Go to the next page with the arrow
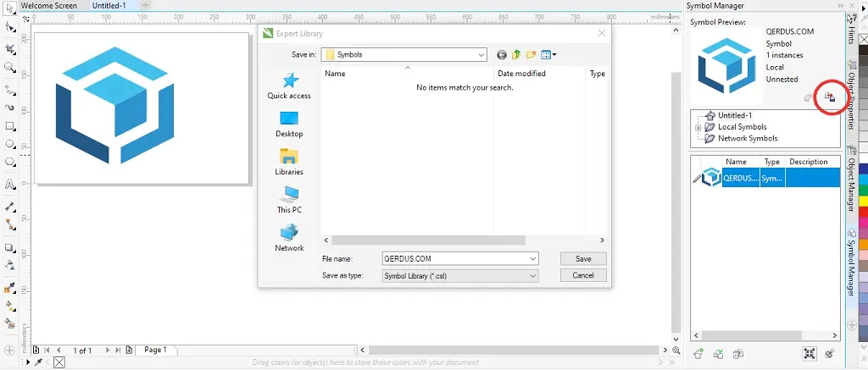The width and height of the screenshot is (868, 370). (108, 350)
